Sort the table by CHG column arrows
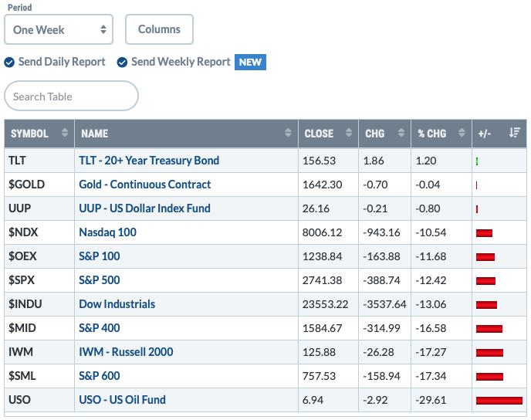The width and height of the screenshot is (531, 420). pos(401,133)
